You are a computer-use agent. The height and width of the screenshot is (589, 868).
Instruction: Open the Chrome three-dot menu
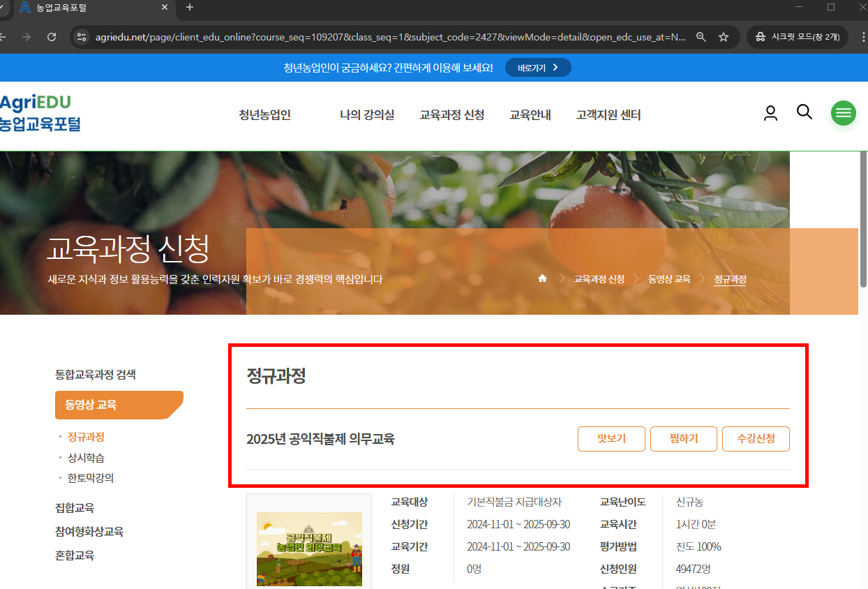coord(863,36)
